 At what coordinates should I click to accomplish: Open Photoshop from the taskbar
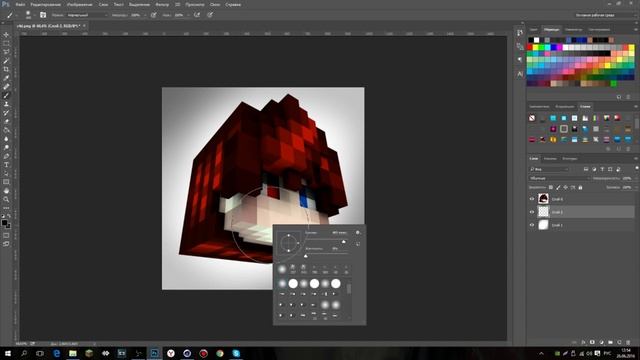click(154, 353)
